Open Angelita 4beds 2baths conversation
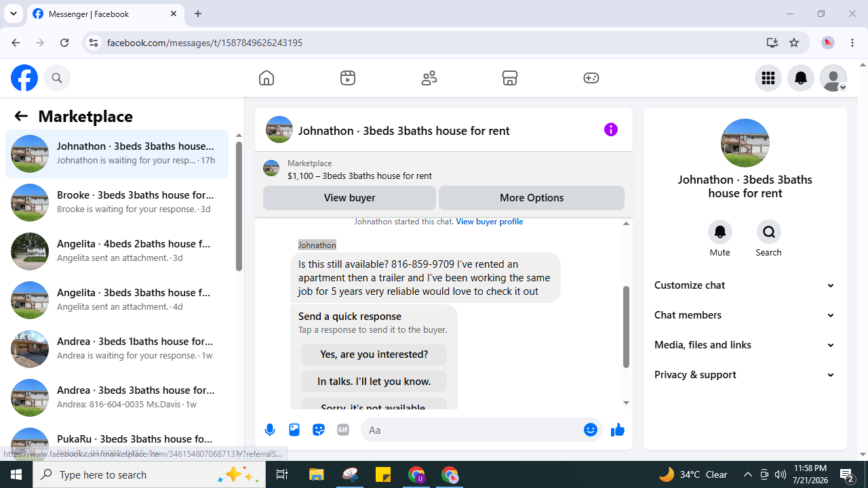 117,251
